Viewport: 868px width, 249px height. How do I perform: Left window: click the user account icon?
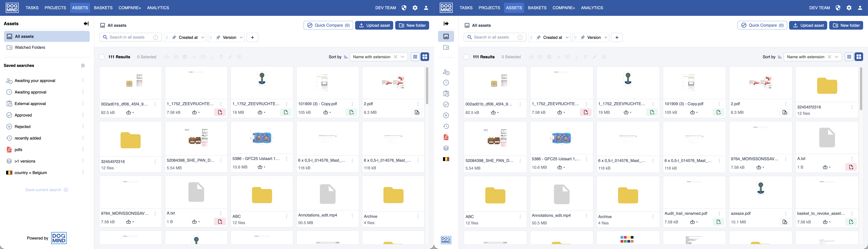[426, 8]
